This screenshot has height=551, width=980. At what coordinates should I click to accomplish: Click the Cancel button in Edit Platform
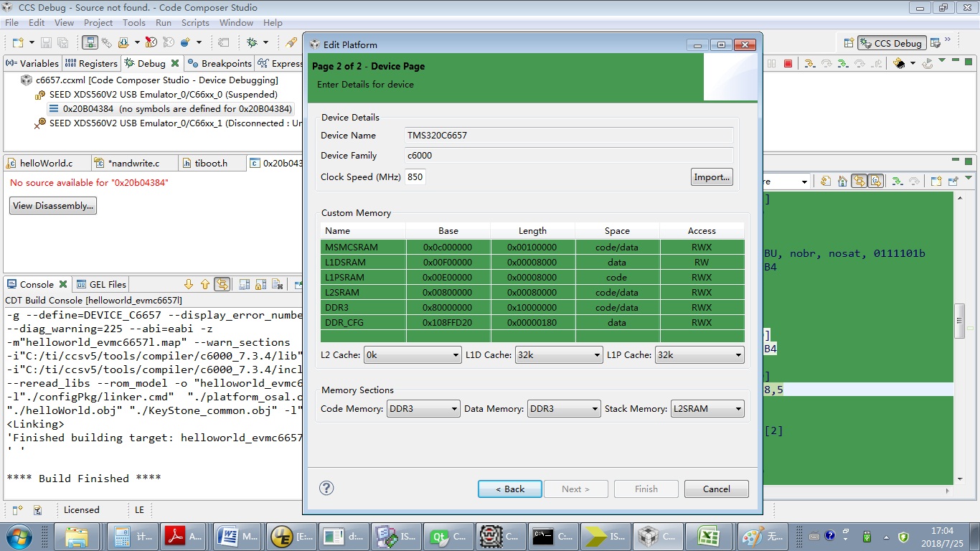coord(716,489)
